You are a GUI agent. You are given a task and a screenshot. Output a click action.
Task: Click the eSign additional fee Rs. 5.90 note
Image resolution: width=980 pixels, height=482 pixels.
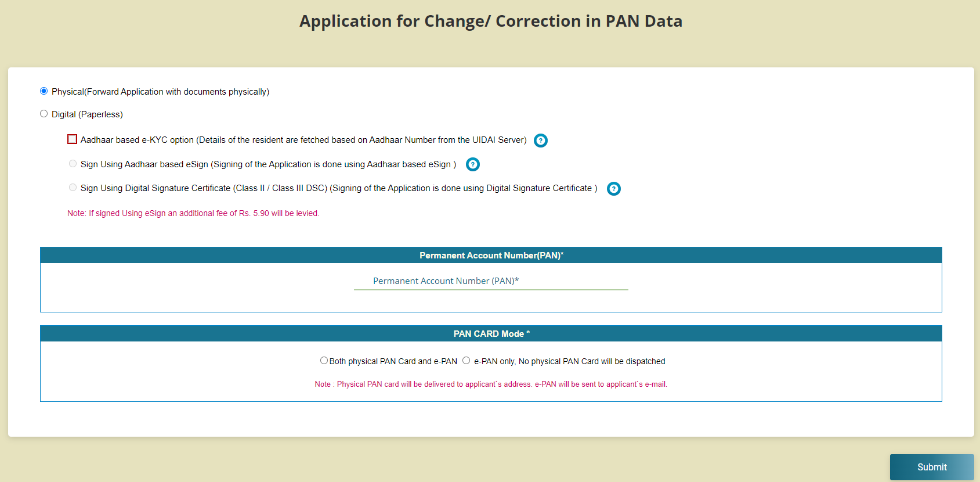coord(193,213)
